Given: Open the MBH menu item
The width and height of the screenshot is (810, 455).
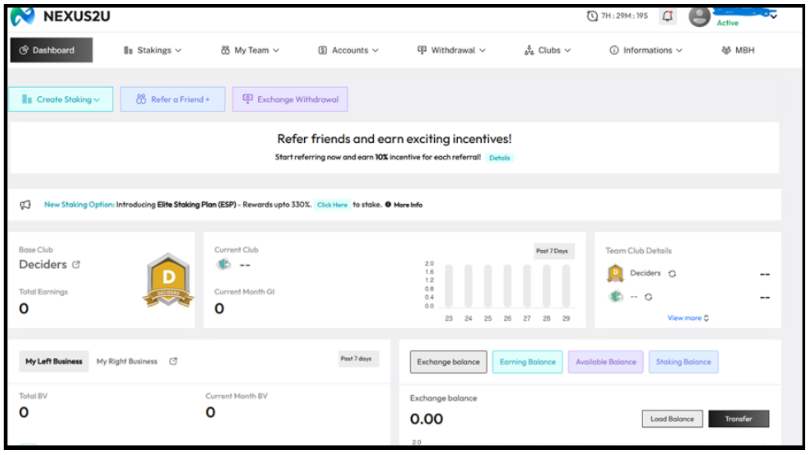Looking at the screenshot, I should click(x=738, y=50).
